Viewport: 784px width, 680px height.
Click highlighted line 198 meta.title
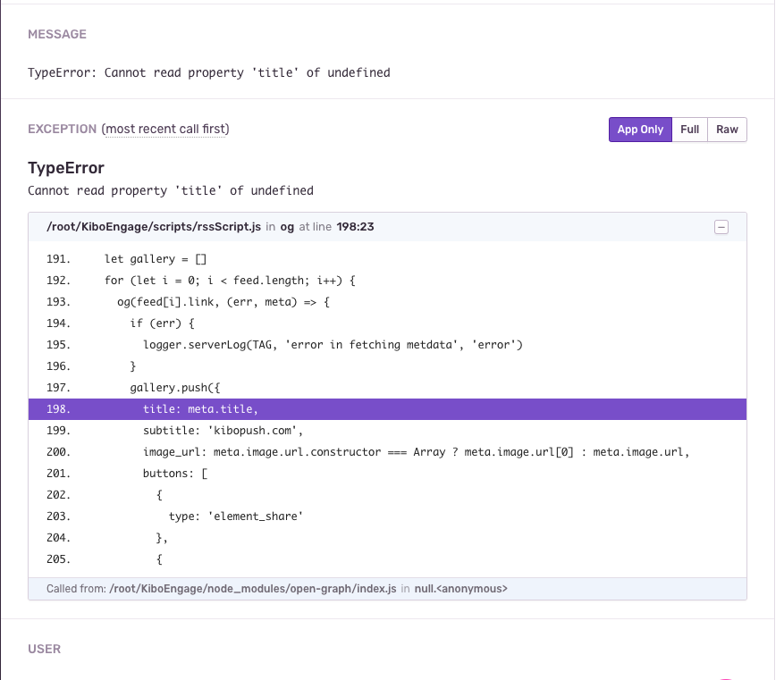coord(387,409)
